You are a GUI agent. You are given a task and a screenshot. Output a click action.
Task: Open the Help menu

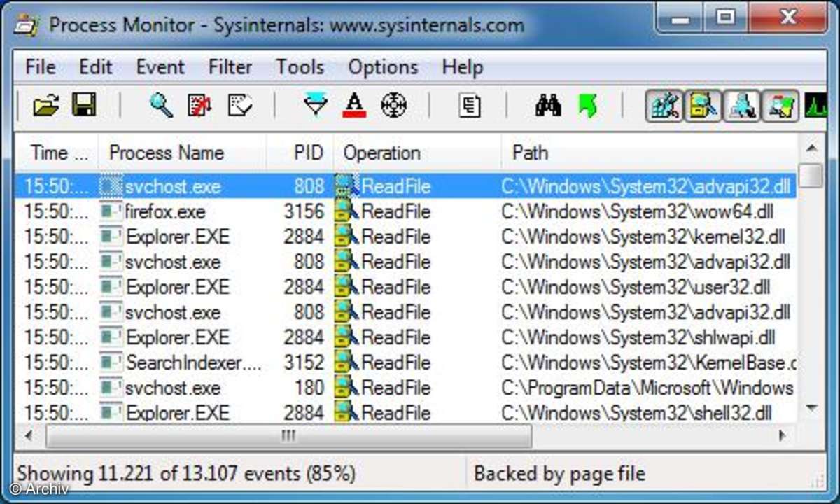(463, 67)
